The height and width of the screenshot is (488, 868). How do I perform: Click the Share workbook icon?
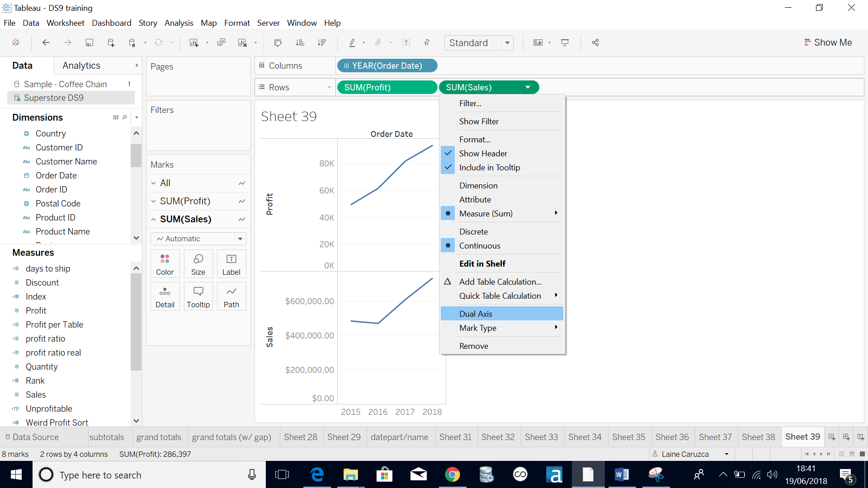pos(595,42)
